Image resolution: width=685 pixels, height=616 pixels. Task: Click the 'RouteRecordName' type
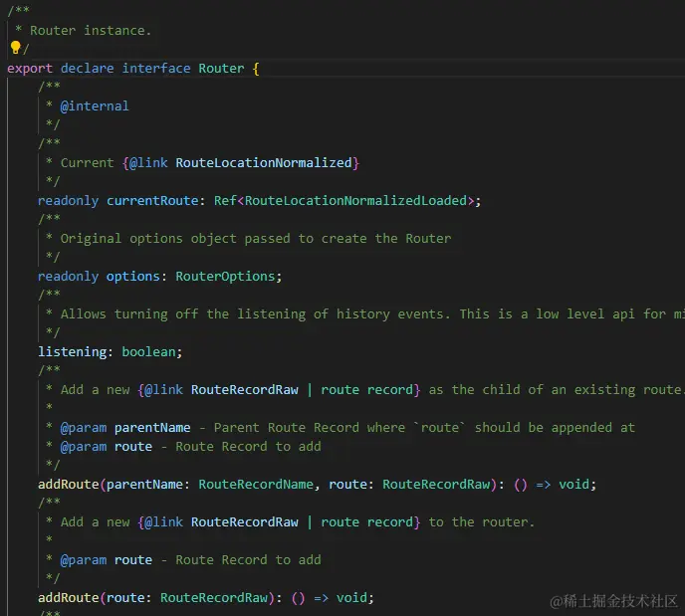click(256, 485)
